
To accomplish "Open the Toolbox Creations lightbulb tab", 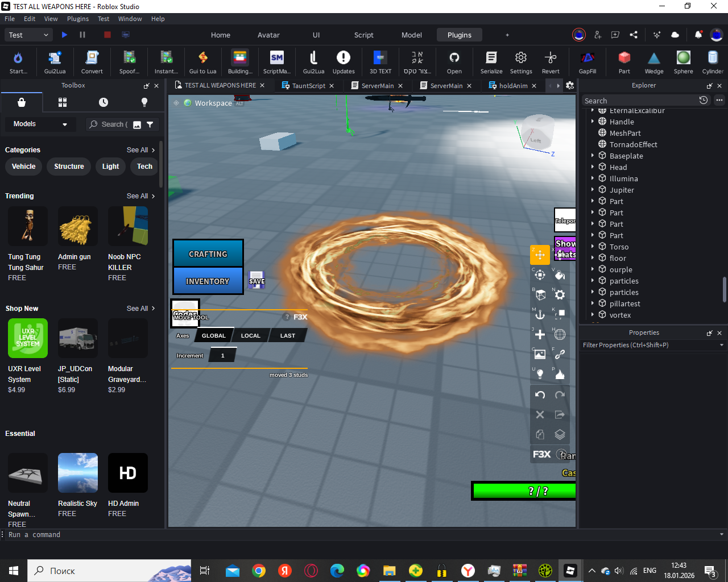I will [144, 102].
